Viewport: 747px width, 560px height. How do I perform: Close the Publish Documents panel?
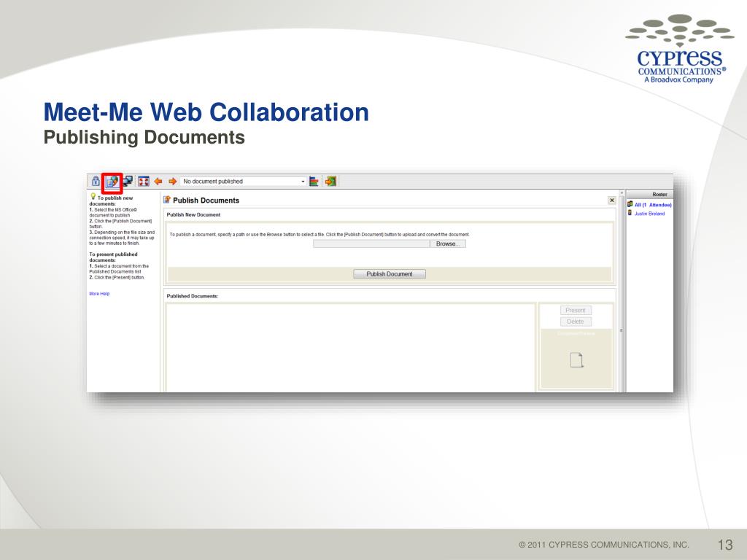click(x=612, y=201)
